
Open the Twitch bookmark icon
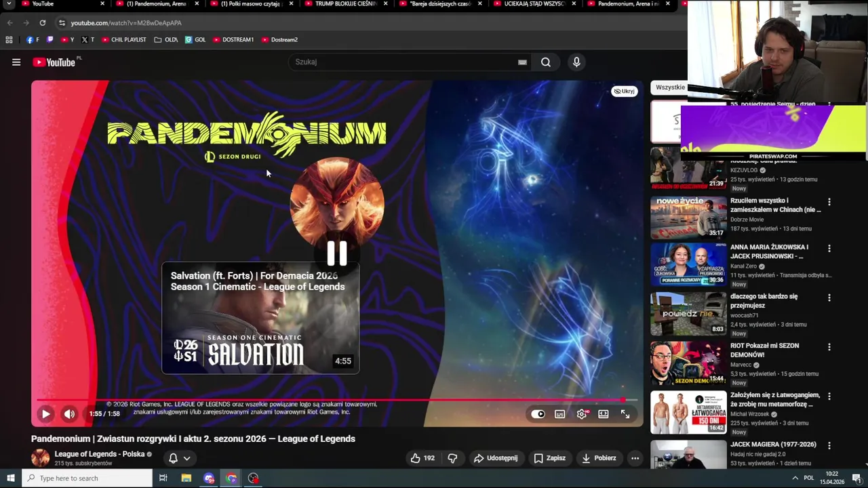coord(50,40)
